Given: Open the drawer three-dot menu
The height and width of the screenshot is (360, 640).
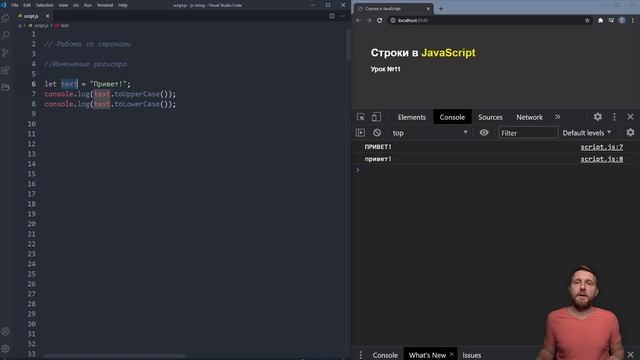Looking at the screenshot, I should tap(361, 355).
